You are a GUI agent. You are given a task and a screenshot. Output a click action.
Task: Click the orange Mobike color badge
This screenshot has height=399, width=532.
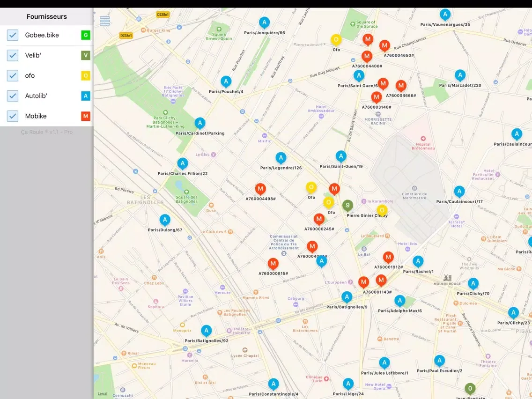pyautogui.click(x=85, y=116)
